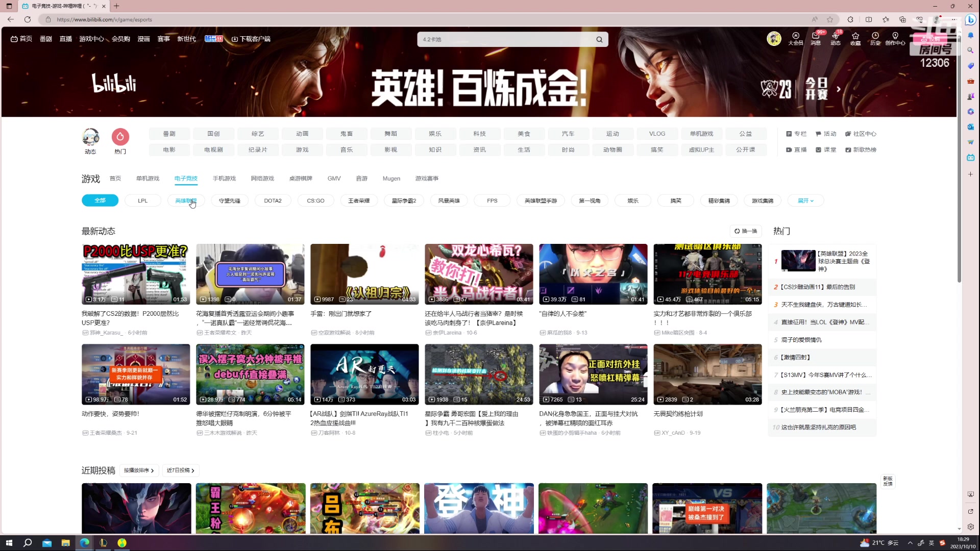Open the 按播放排序 sort dropdown
Screen dimensions: 980x551
pyautogui.click(x=139, y=470)
